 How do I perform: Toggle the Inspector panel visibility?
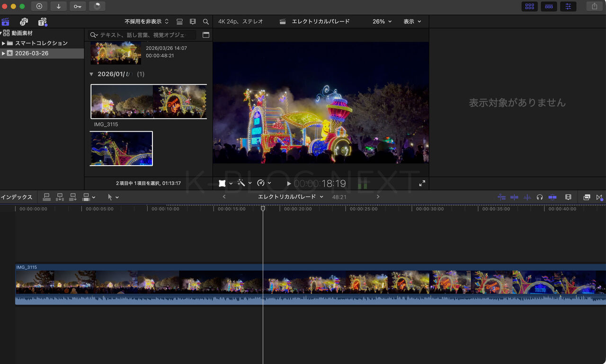tap(568, 6)
